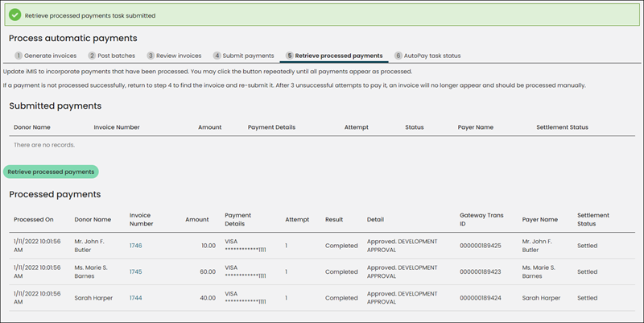Click Settlement Status header in Processed payments
Screen dimensions: 644x323
(593, 219)
